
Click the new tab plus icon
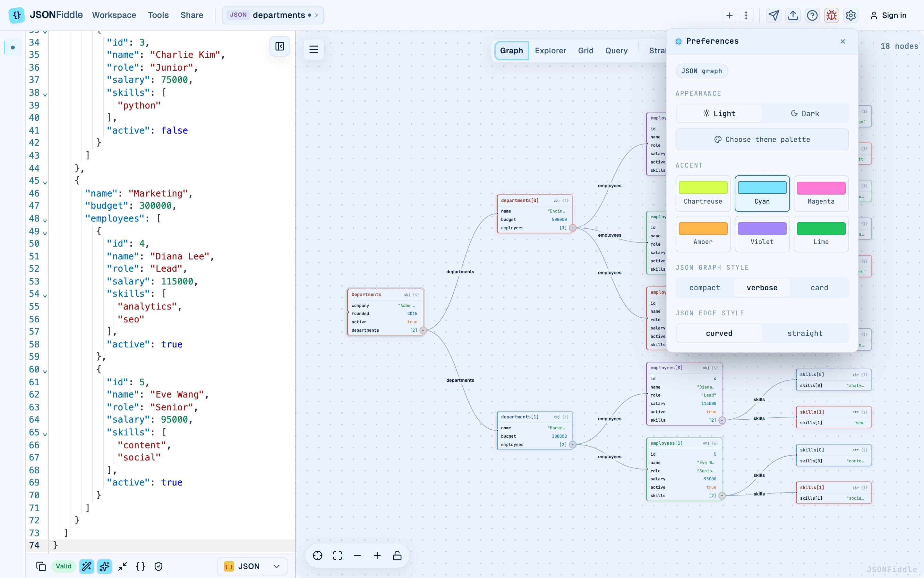point(729,15)
